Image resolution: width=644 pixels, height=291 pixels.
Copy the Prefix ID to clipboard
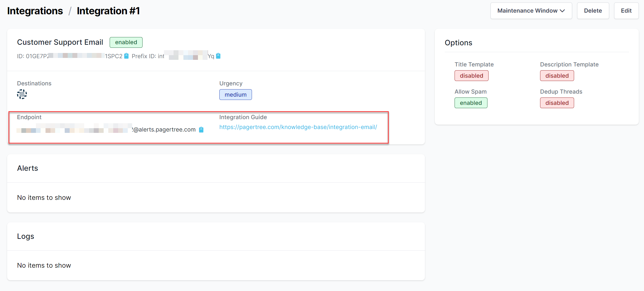[218, 56]
